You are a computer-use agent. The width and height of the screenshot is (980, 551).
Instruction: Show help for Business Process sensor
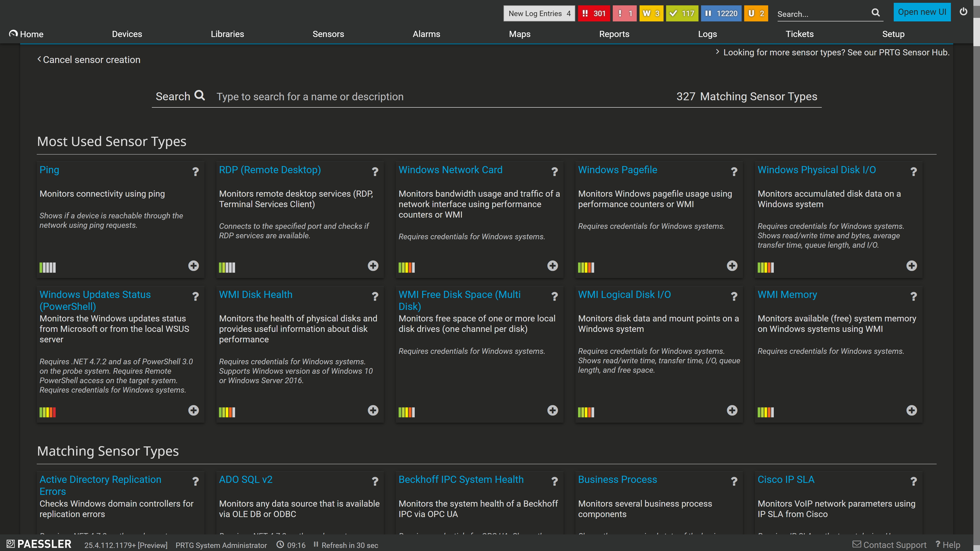coord(734,482)
